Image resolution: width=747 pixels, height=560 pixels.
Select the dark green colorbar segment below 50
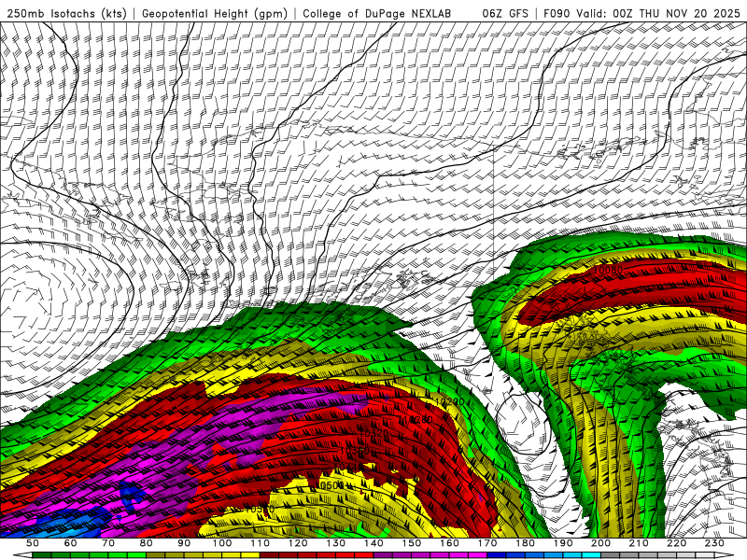point(42,555)
